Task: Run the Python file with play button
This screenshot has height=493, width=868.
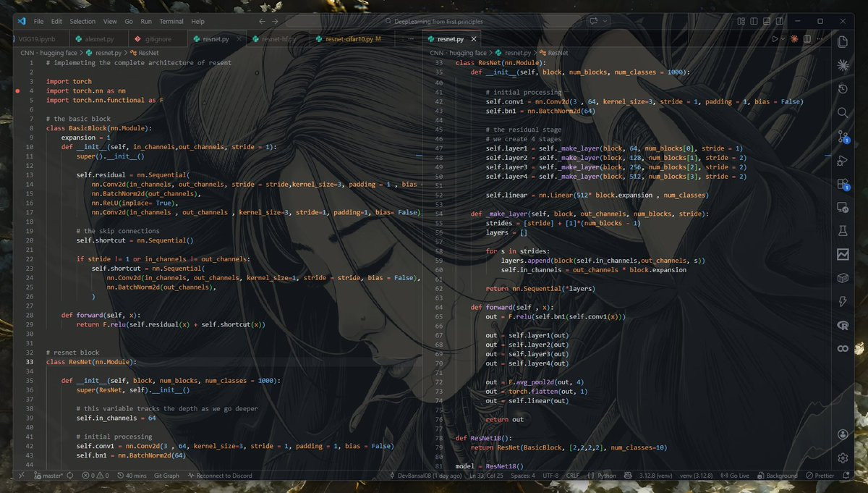Action: (775, 38)
